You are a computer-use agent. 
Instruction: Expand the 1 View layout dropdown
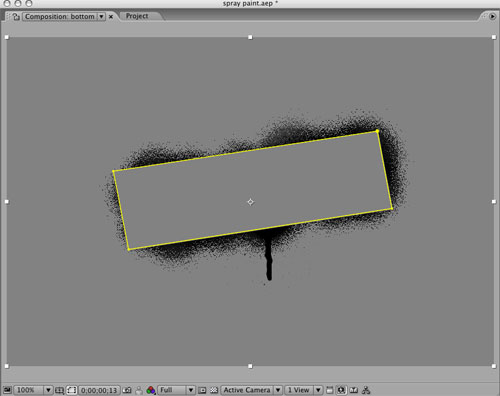tap(303, 390)
